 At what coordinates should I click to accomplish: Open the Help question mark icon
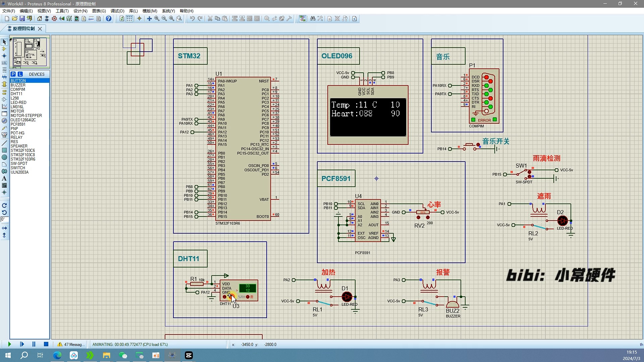coord(109,19)
